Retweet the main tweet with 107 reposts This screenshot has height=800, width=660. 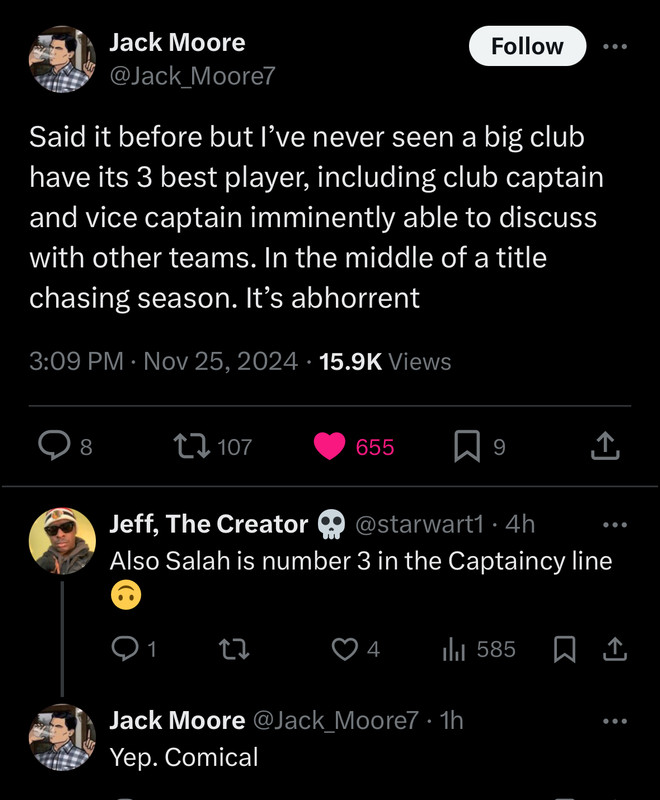tap(191, 445)
